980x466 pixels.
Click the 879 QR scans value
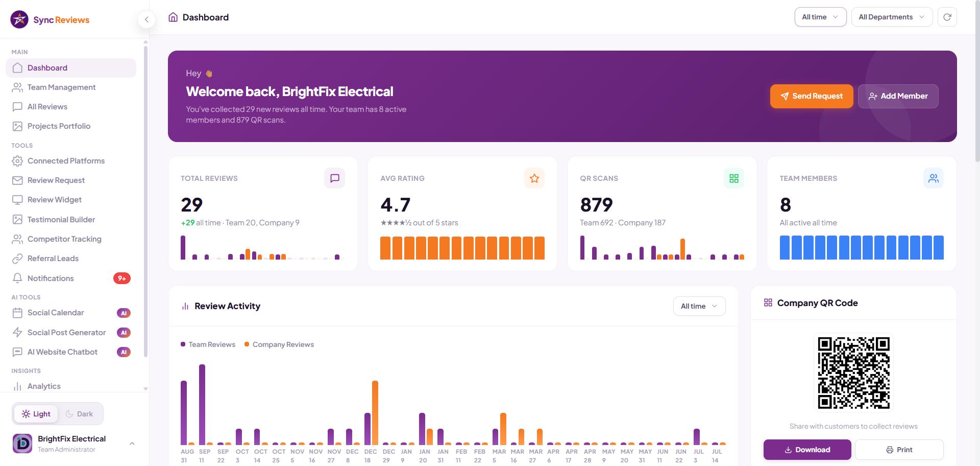tap(596, 205)
